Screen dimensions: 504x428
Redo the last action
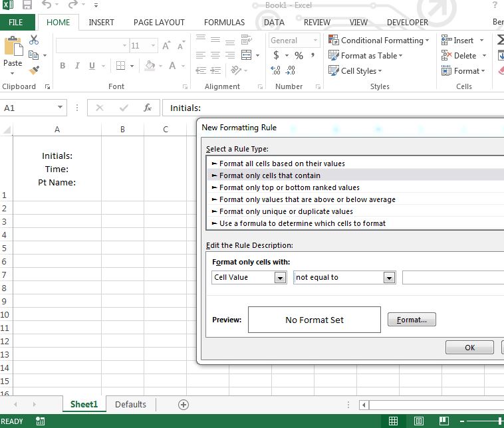[73, 5]
